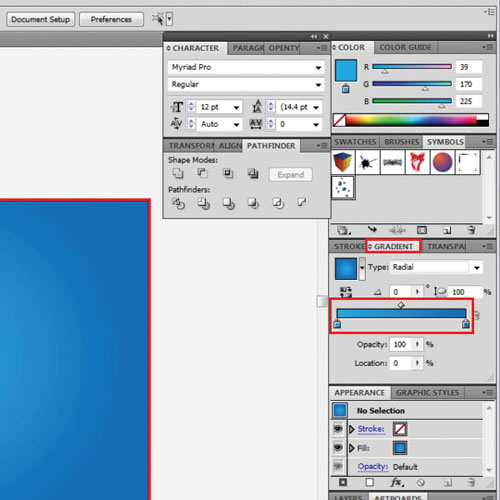Switch to the Character tab
The image size is (500, 500).
click(x=196, y=48)
